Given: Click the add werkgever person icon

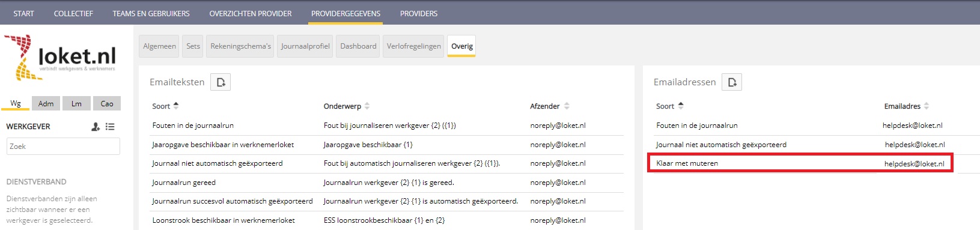Looking at the screenshot, I should tap(96, 127).
